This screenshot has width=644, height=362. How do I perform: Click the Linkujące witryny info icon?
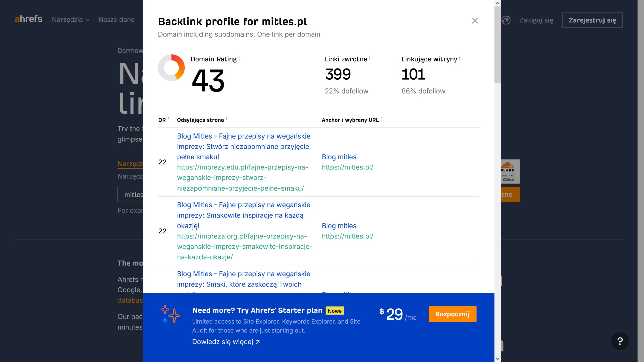coord(460,58)
